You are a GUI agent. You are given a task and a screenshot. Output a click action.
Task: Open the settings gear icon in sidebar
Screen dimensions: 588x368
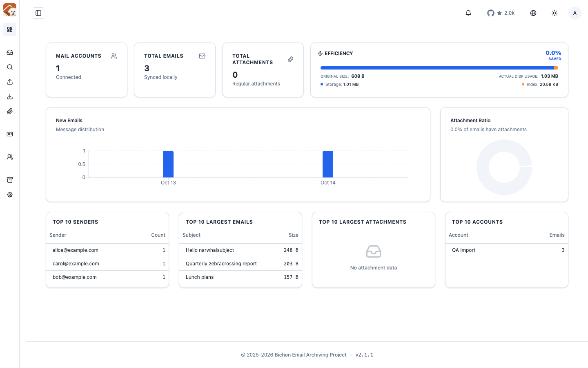(10, 195)
